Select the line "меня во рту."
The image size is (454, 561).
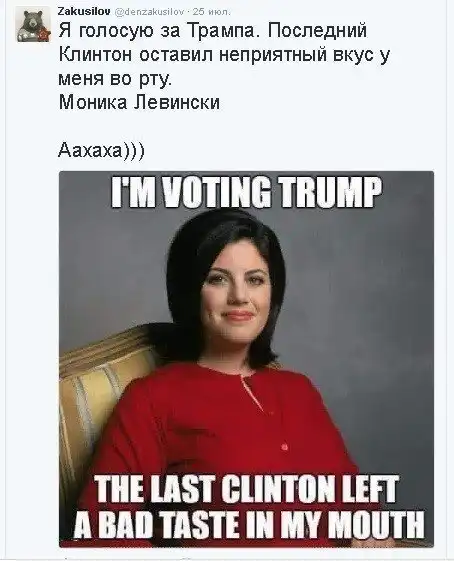115,79
